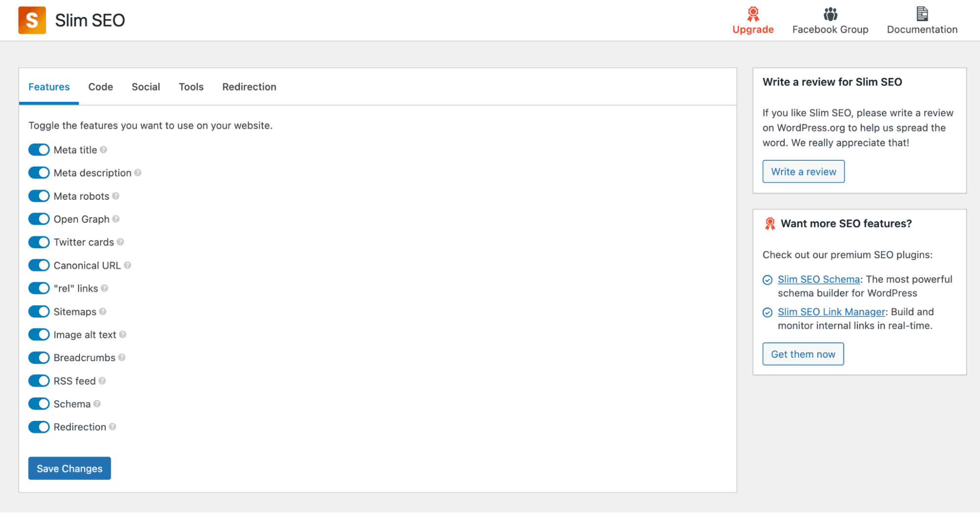Click the Slim SEO logo icon
This screenshot has width=980, height=513.
(x=32, y=20)
